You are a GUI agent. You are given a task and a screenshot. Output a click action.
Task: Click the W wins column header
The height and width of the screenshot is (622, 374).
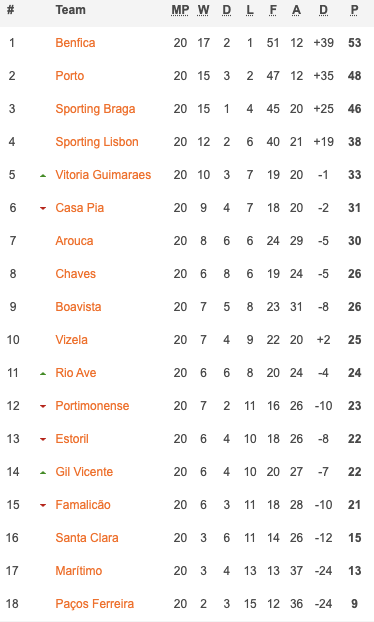coord(203,10)
